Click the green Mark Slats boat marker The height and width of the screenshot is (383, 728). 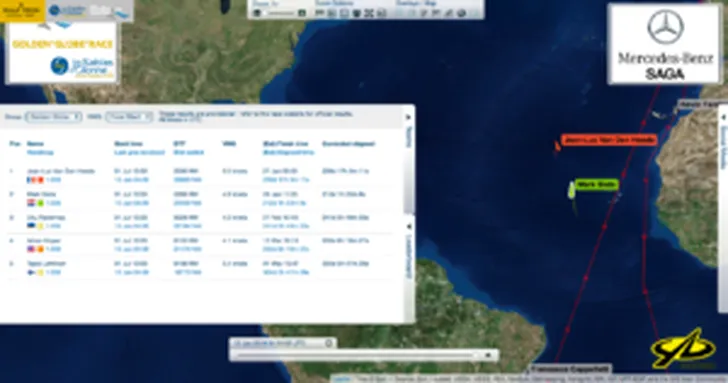572,190
